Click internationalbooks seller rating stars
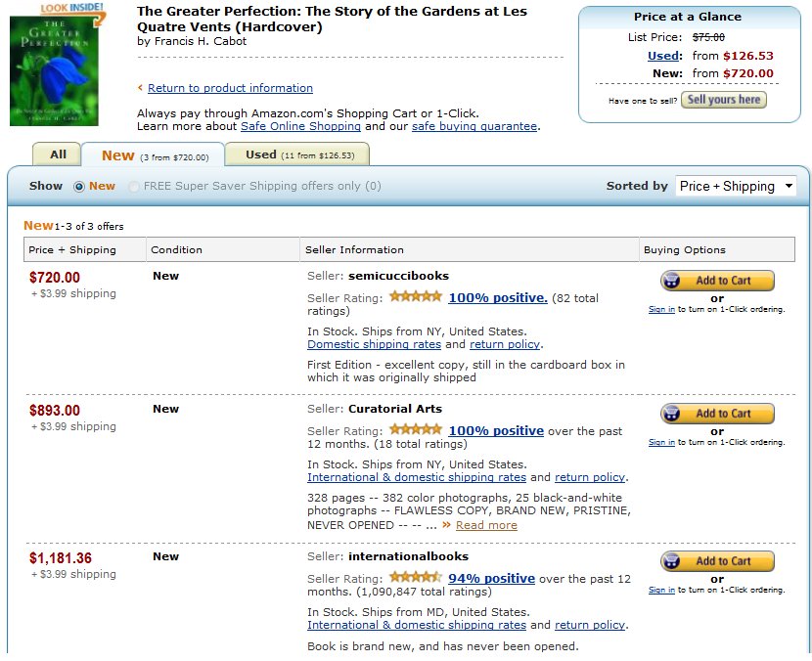Viewport: 812px width, 661px height. pyautogui.click(x=416, y=578)
